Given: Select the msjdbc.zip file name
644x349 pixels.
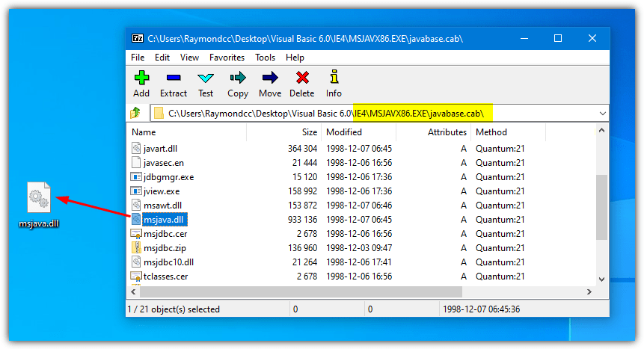Looking at the screenshot, I should pos(165,248).
